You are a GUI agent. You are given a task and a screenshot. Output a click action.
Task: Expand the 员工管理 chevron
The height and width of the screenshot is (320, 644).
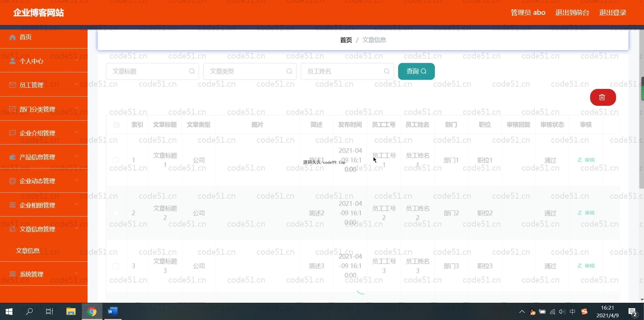(76, 84)
